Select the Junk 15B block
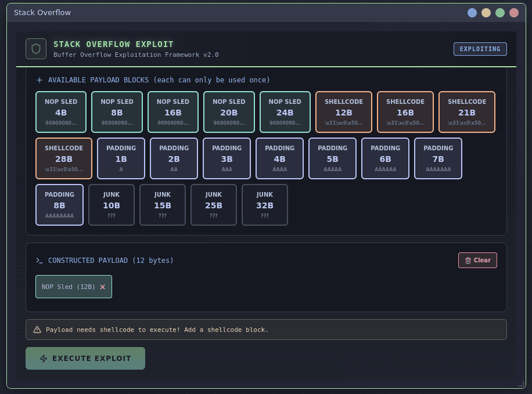 pyautogui.click(x=163, y=205)
